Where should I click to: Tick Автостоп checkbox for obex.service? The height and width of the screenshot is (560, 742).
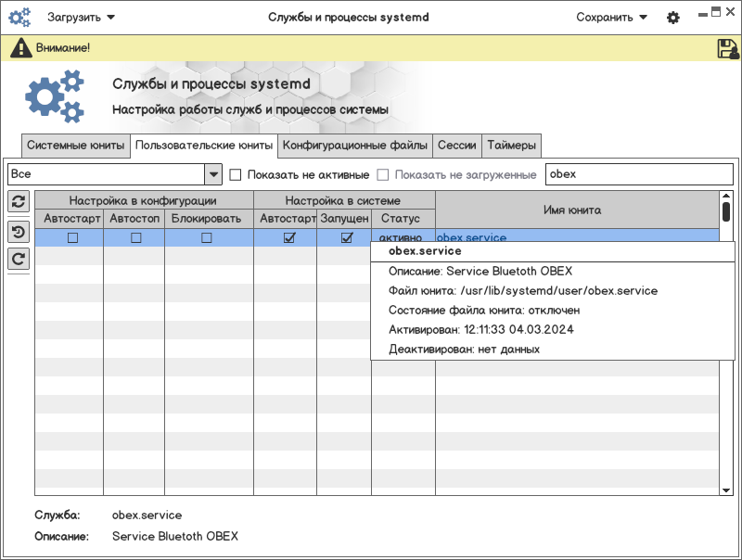pos(136,238)
